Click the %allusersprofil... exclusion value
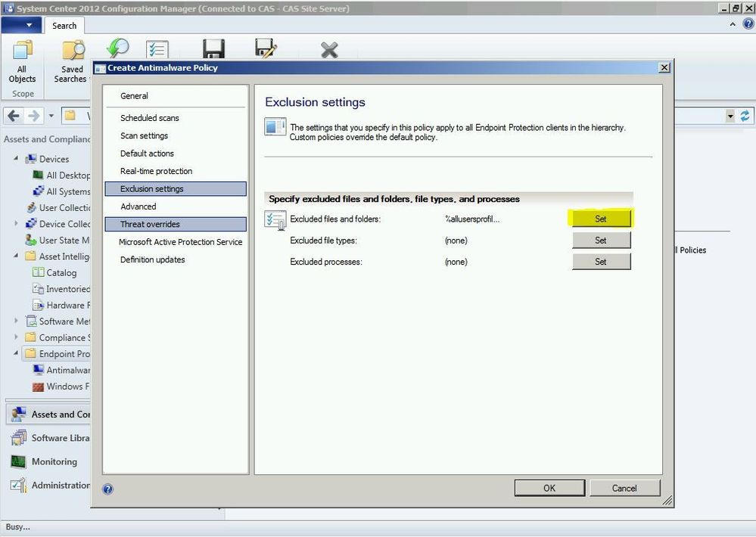This screenshot has height=537, width=756. (472, 219)
